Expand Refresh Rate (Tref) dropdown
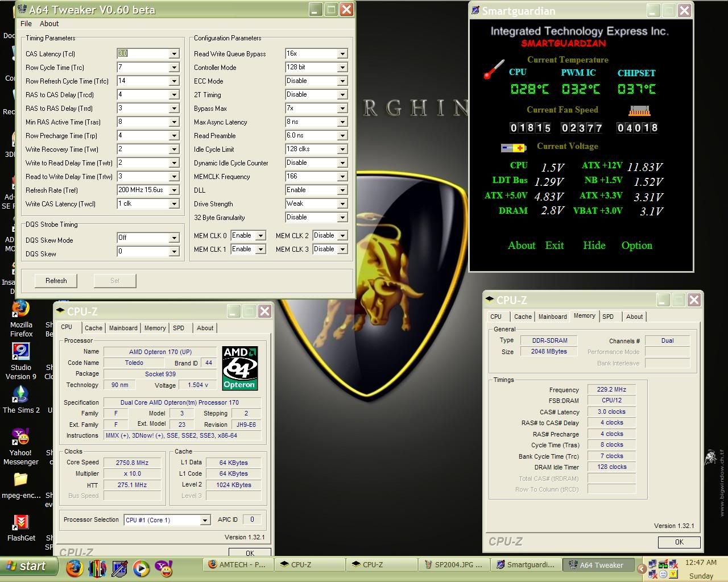728x582 pixels. point(174,190)
